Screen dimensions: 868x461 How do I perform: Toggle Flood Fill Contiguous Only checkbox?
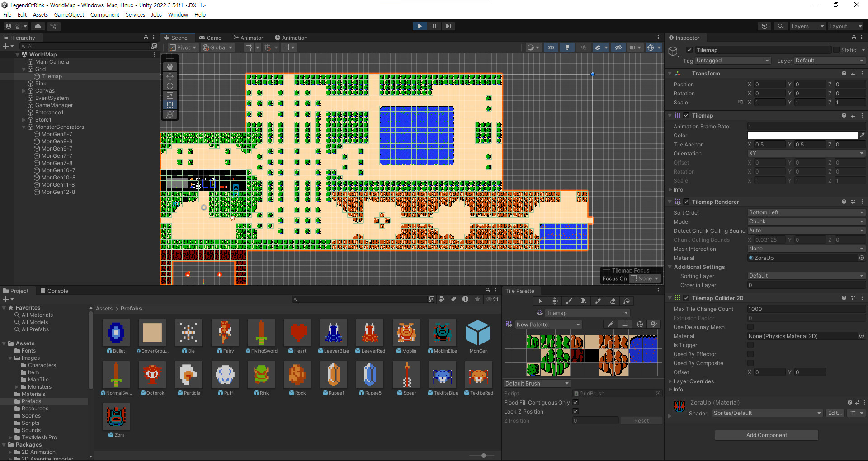pos(576,403)
